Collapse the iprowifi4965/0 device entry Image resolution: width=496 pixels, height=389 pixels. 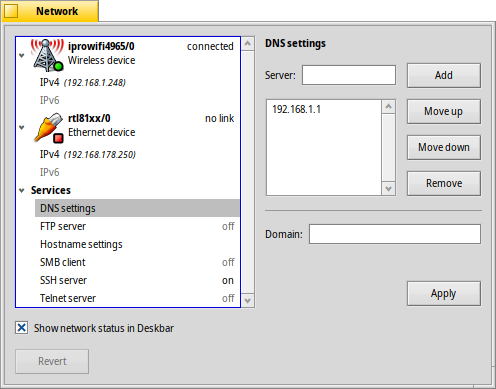(22, 56)
